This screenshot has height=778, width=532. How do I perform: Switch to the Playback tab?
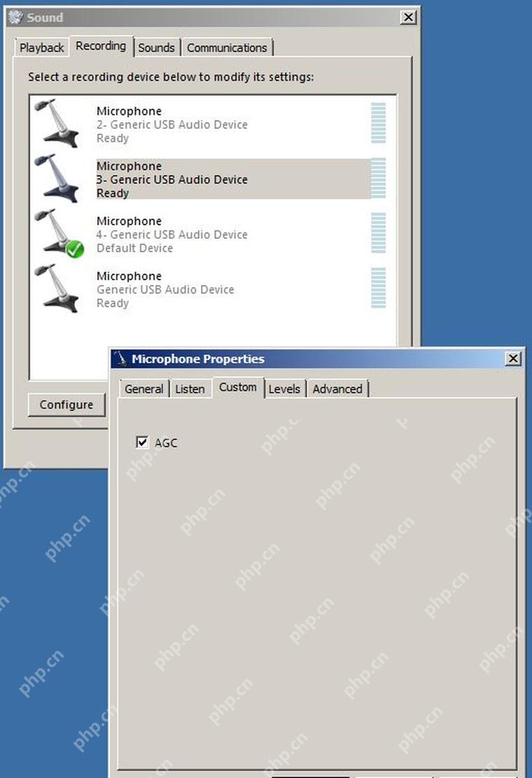click(41, 48)
